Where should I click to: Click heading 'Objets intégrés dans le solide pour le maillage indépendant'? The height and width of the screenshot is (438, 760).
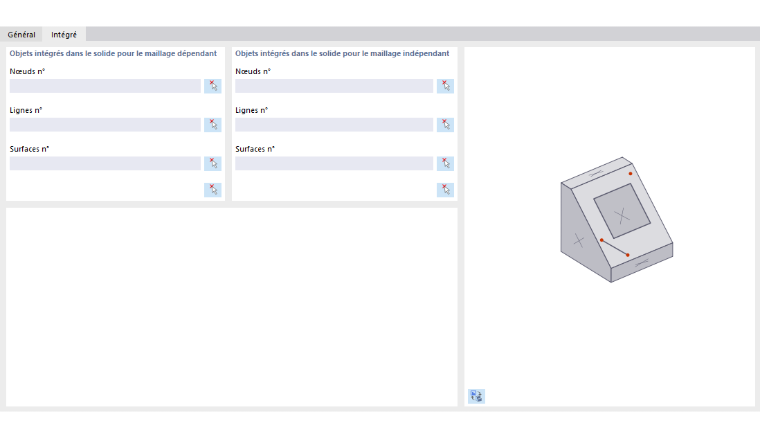[342, 53]
